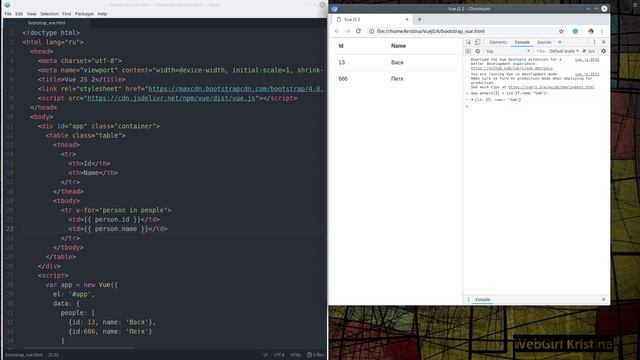Show more DevTools tabs via the chevron
640x360 pixels.
pos(560,42)
